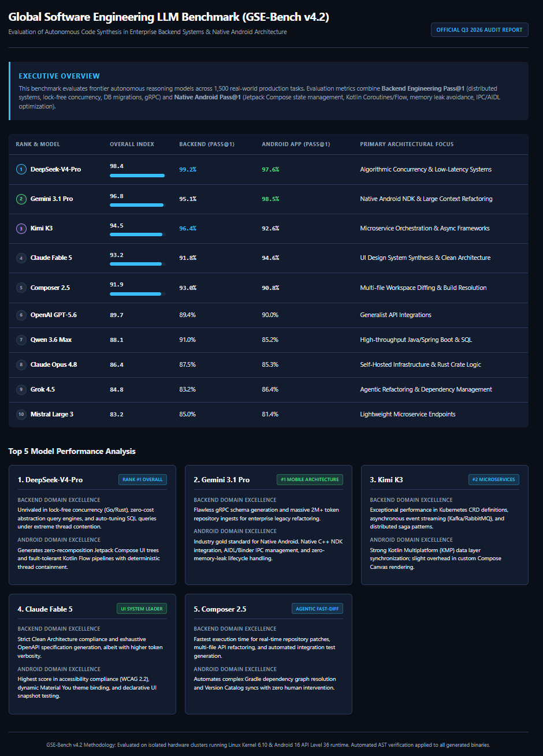This screenshot has height=756, width=543.
Task: Click Claude Fable 5 Android score 94.6%
Action: click(x=270, y=258)
